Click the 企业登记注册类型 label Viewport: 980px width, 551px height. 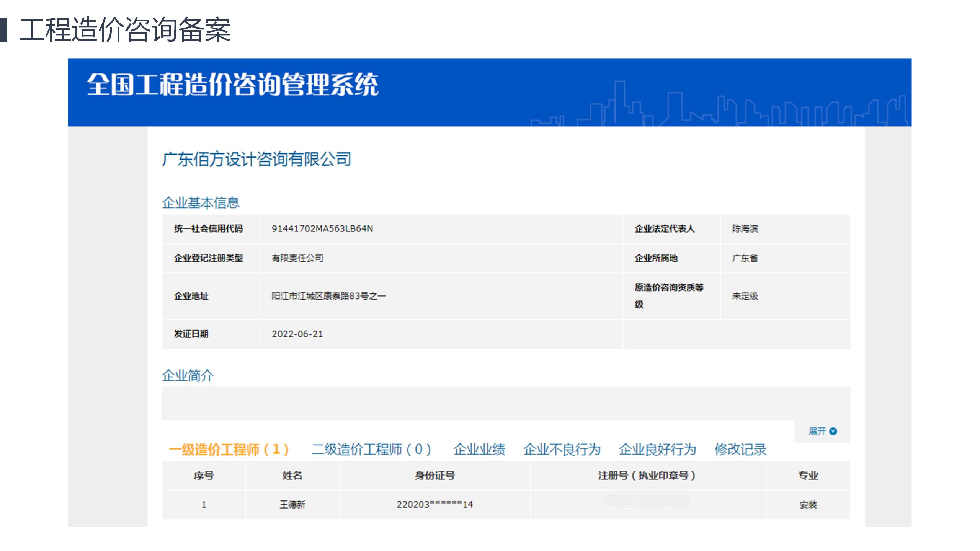point(209,258)
